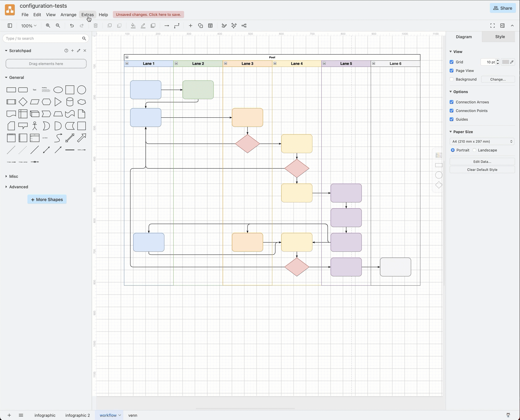Screen dimensions: 520x420
Task: Collapse the General shapes section
Action: click(6, 77)
